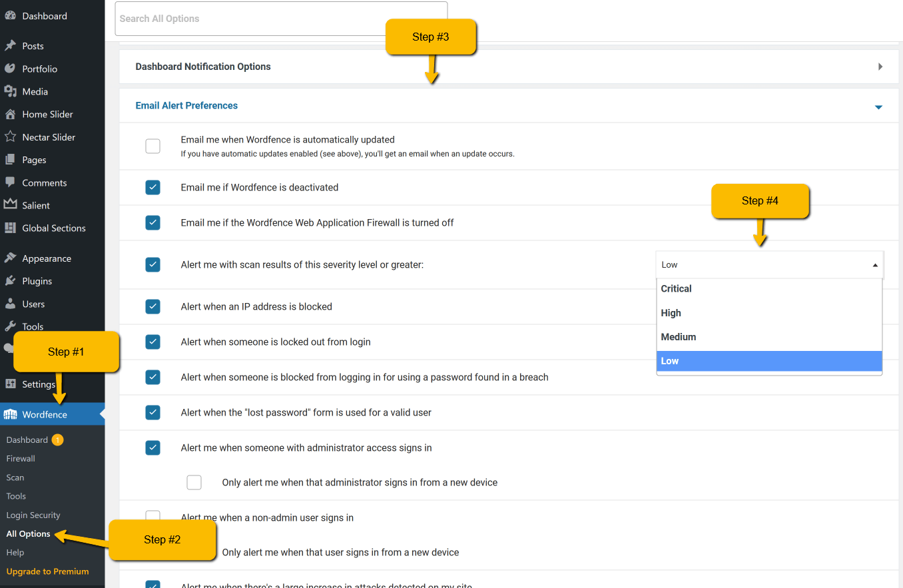Viewport: 903px width, 588px height.
Task: Click the Pages icon in sidebar
Action: 10,160
